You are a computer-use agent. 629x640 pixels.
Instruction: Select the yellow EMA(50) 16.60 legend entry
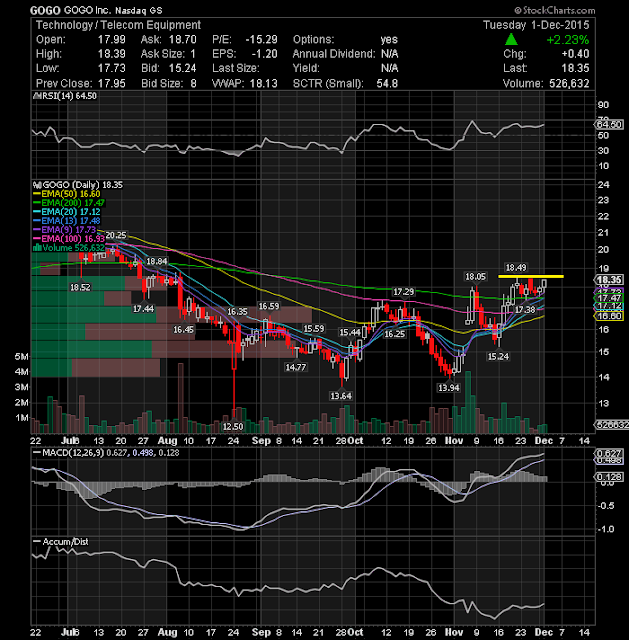[67, 194]
